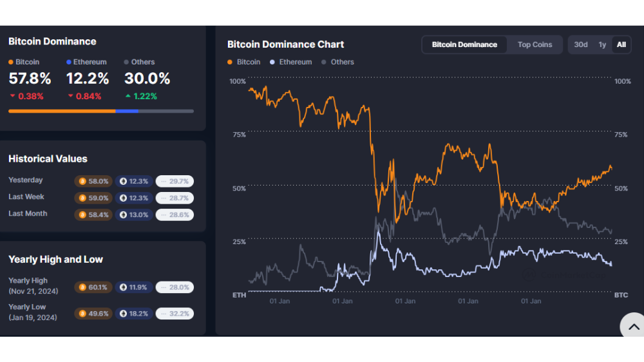644x362 pixels.
Task: Switch to the Top Coins tab
Action: coord(535,45)
